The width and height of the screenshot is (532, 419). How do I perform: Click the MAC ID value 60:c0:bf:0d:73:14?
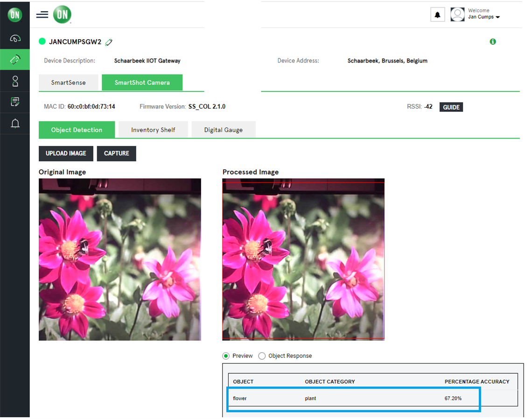(x=91, y=106)
